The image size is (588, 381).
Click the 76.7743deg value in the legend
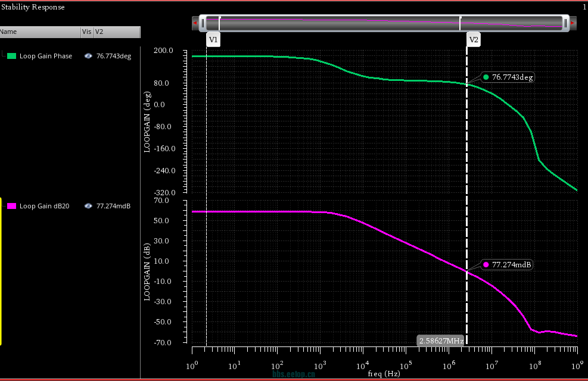click(x=114, y=56)
